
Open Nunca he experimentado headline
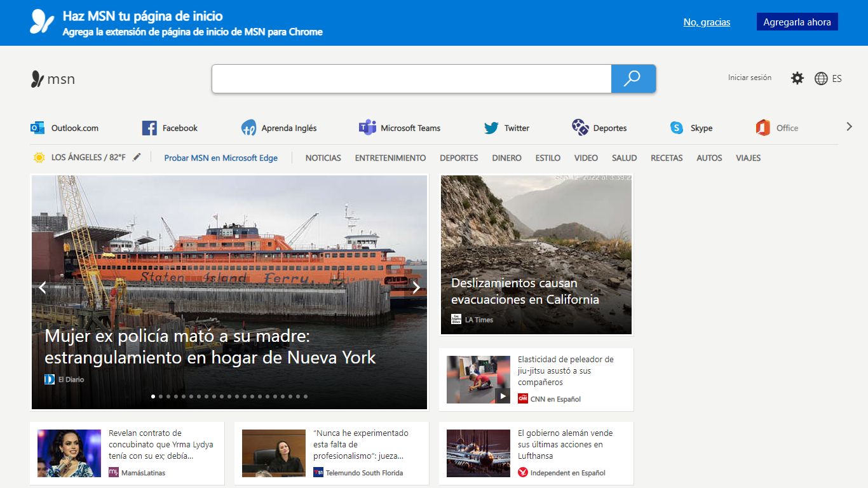361,444
